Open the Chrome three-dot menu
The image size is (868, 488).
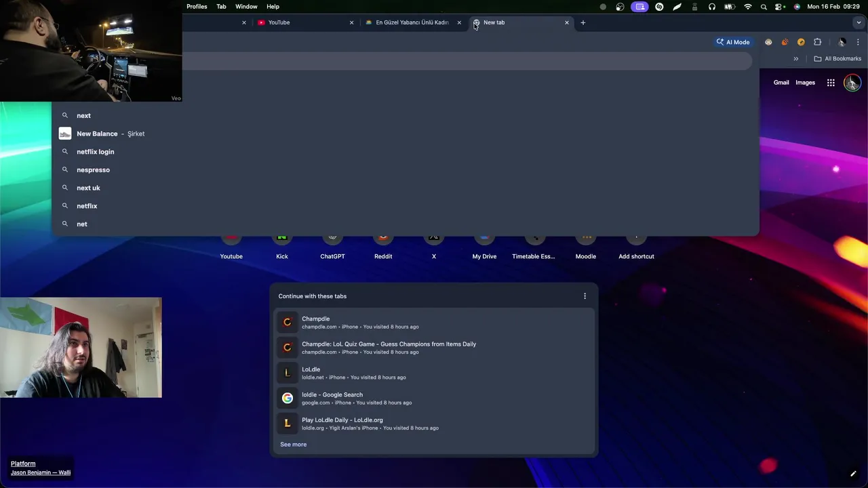pos(858,42)
